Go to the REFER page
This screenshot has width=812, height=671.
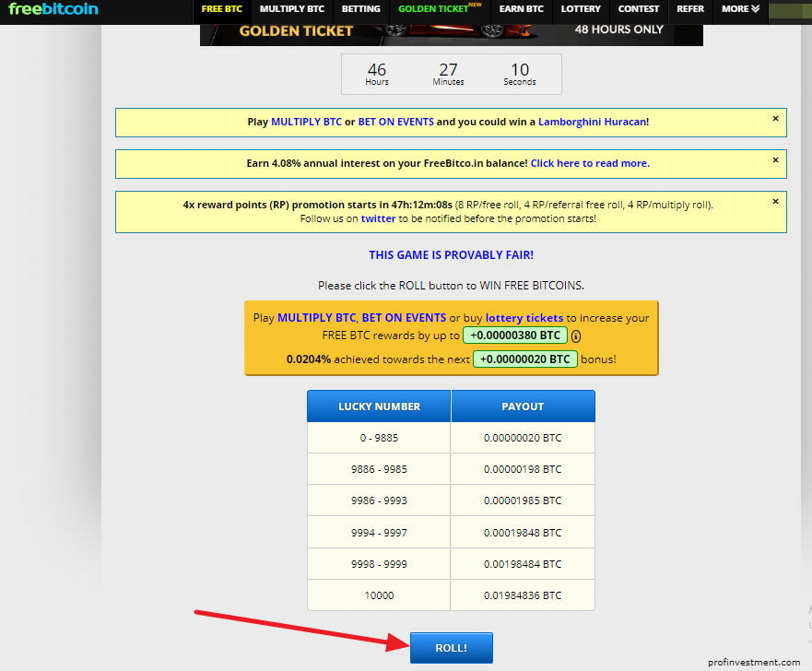[x=689, y=9]
